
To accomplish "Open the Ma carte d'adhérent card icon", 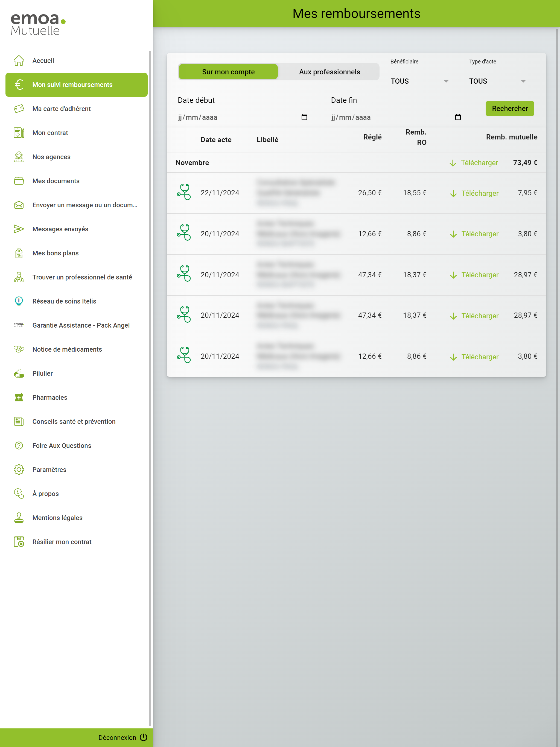I will pos(19,109).
